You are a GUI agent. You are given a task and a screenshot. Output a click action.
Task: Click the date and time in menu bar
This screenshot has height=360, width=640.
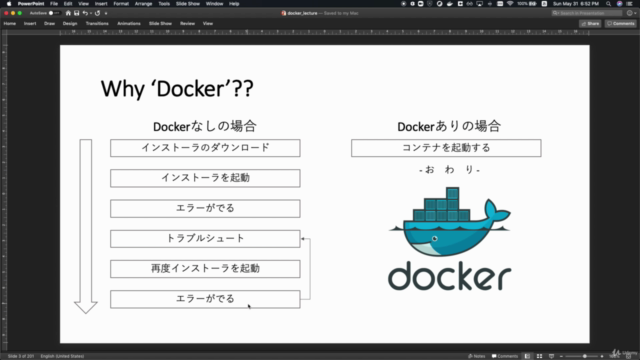coord(576,4)
